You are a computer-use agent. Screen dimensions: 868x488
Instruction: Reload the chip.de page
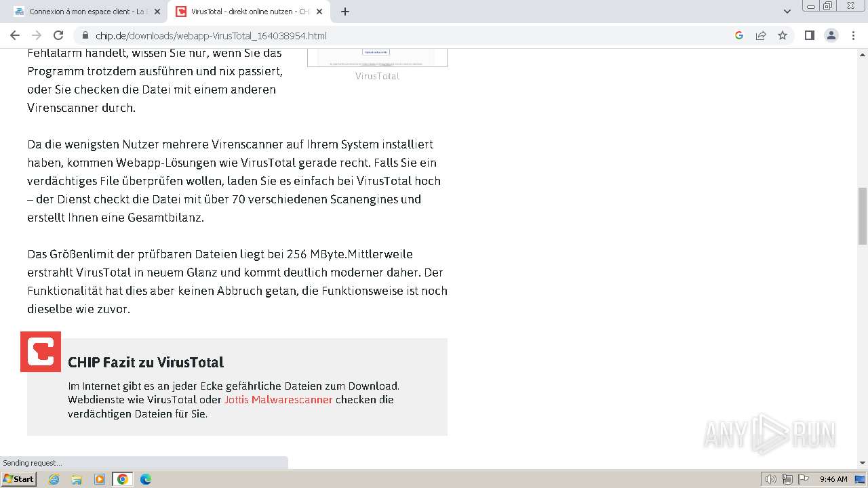[58, 35]
